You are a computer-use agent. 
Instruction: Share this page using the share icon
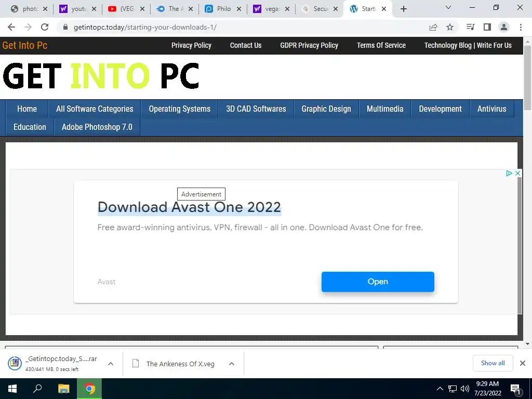(x=433, y=27)
